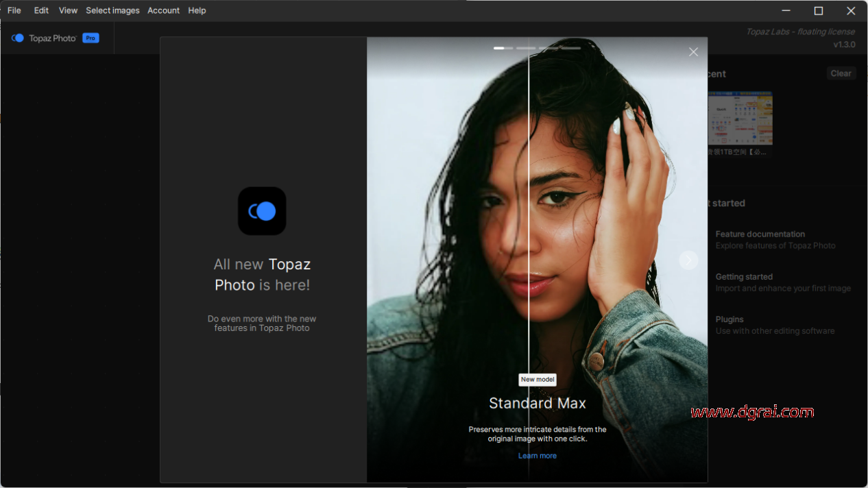Viewport: 868px width, 488px height.
Task: Select the first slide indicator
Action: pos(503,48)
